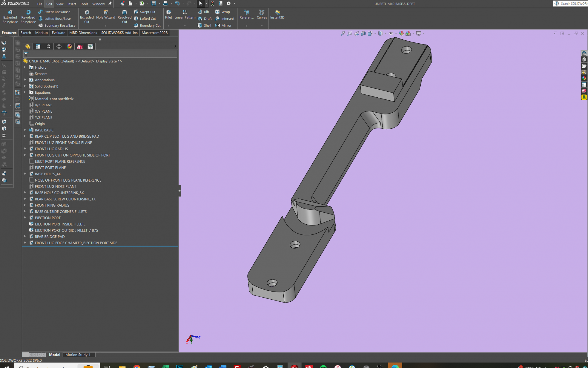Open the Linear Pattern dropdown arrow
This screenshot has width=588, height=368.
click(185, 26)
